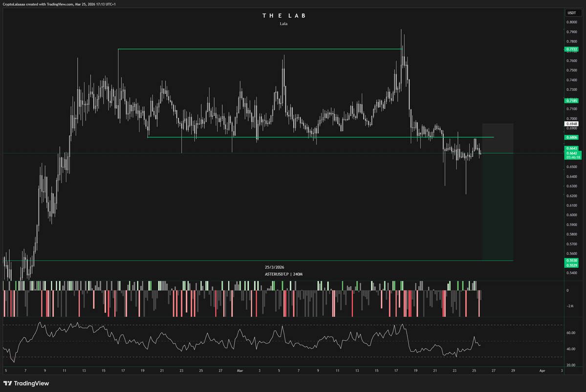
Task: Select the bottom green line at 0.5530
Action: point(258,261)
